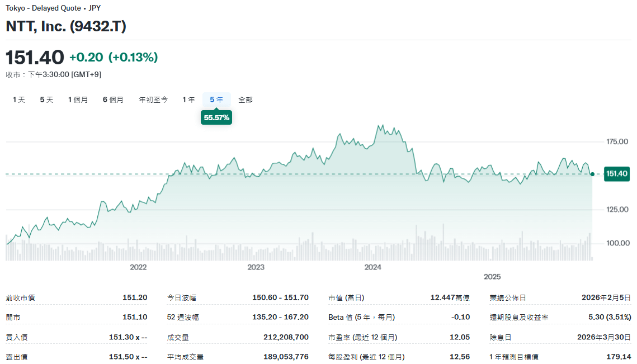Choose the "6個月" time range

[x=114, y=99]
